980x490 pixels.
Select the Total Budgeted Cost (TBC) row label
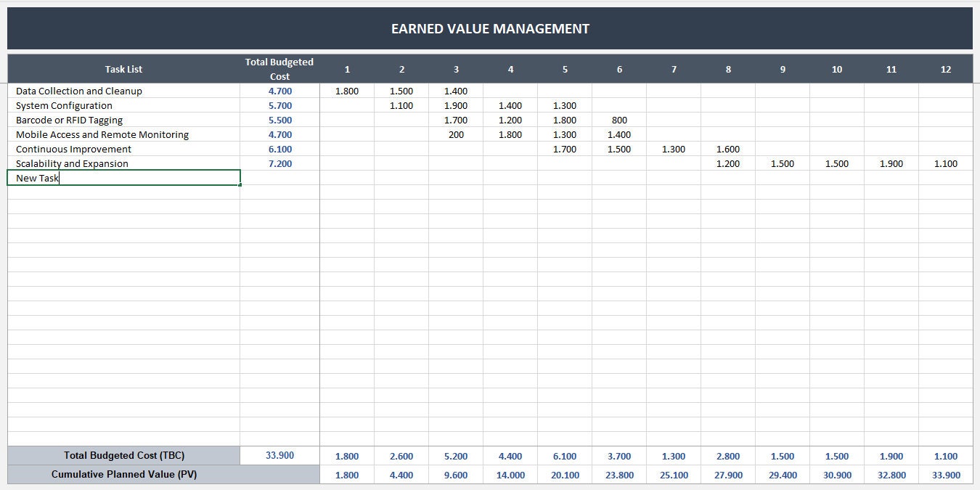(123, 455)
